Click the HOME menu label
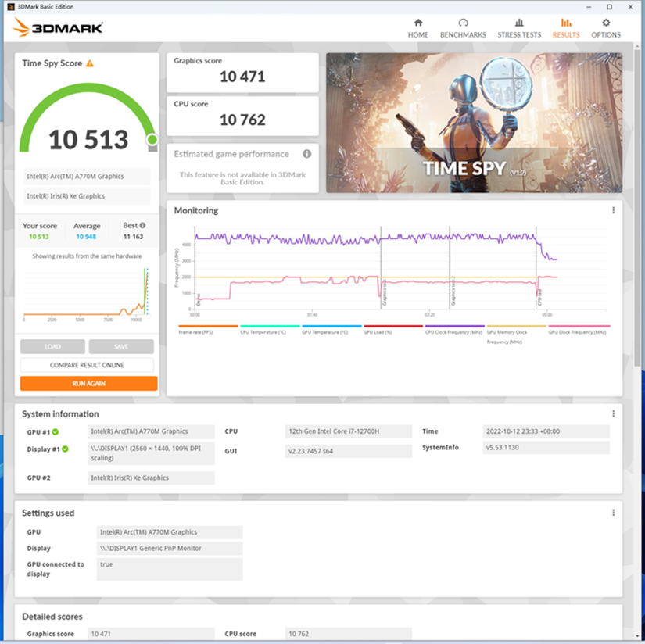This screenshot has height=644, width=645. tap(418, 35)
